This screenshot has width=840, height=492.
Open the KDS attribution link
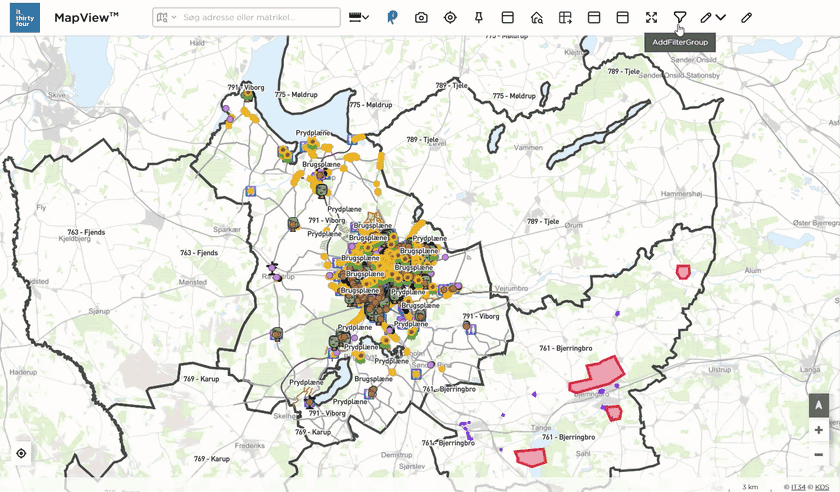coord(822,487)
